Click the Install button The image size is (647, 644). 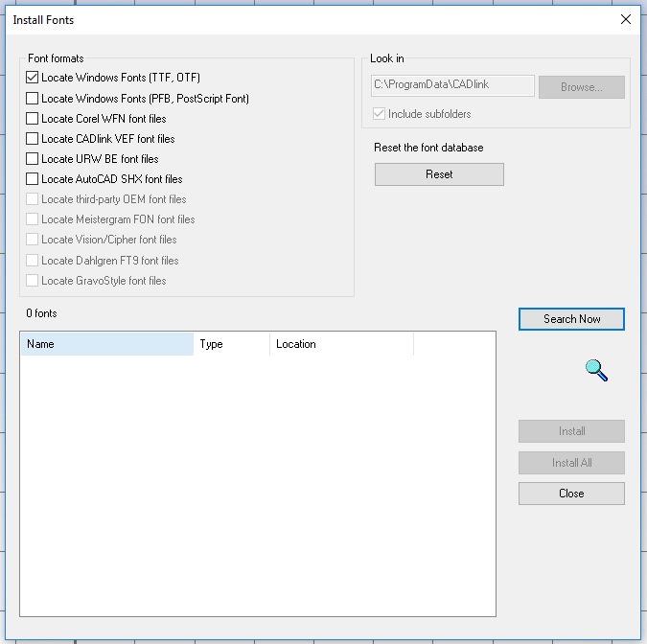571,431
